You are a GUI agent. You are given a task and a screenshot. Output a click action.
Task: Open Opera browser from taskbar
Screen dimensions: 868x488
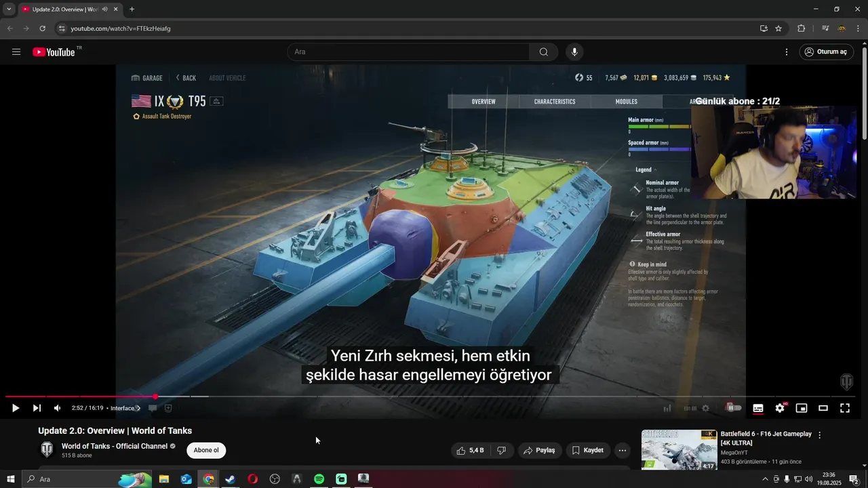pyautogui.click(x=253, y=479)
